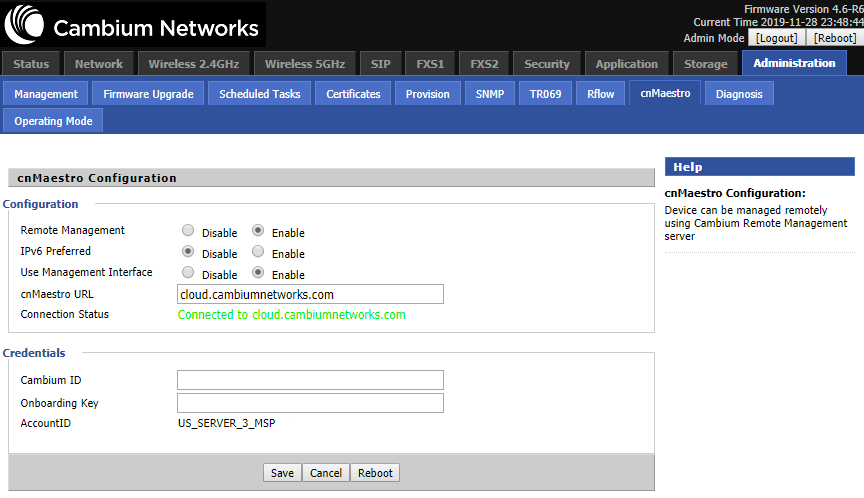
Task: Open the Network tab
Action: click(99, 64)
